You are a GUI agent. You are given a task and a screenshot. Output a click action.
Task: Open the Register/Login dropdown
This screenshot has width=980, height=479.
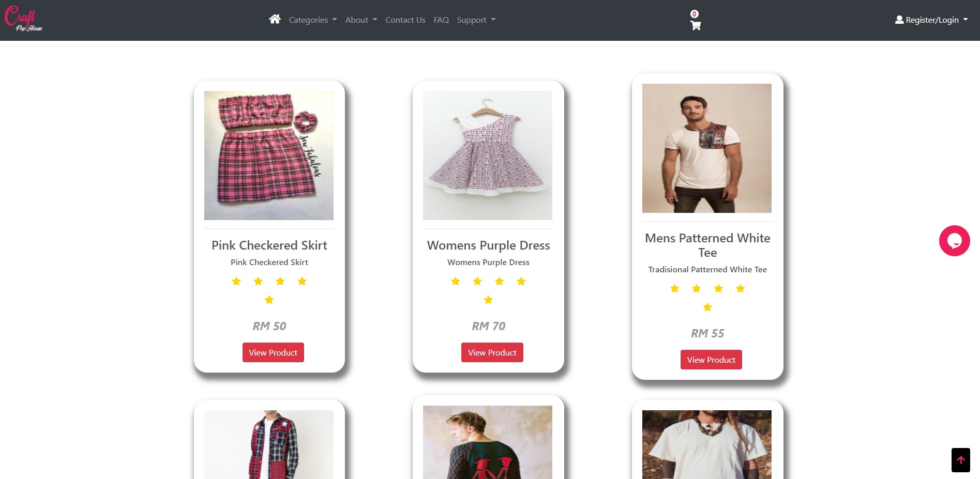(x=931, y=20)
